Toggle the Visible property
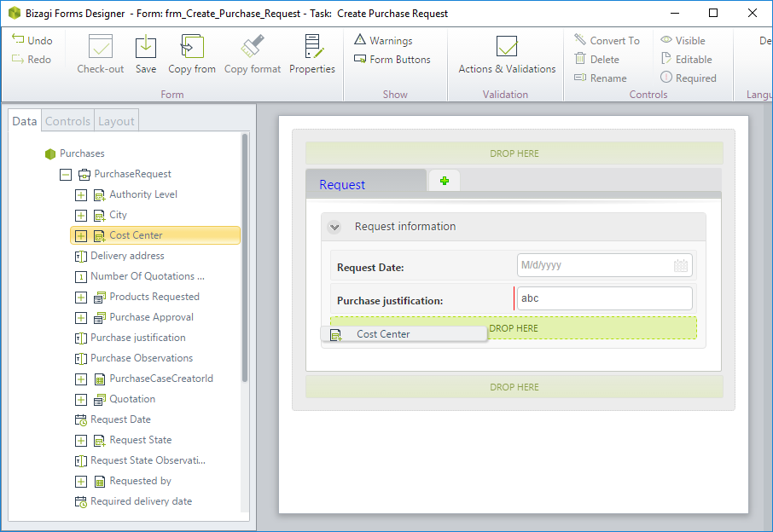 [x=683, y=40]
